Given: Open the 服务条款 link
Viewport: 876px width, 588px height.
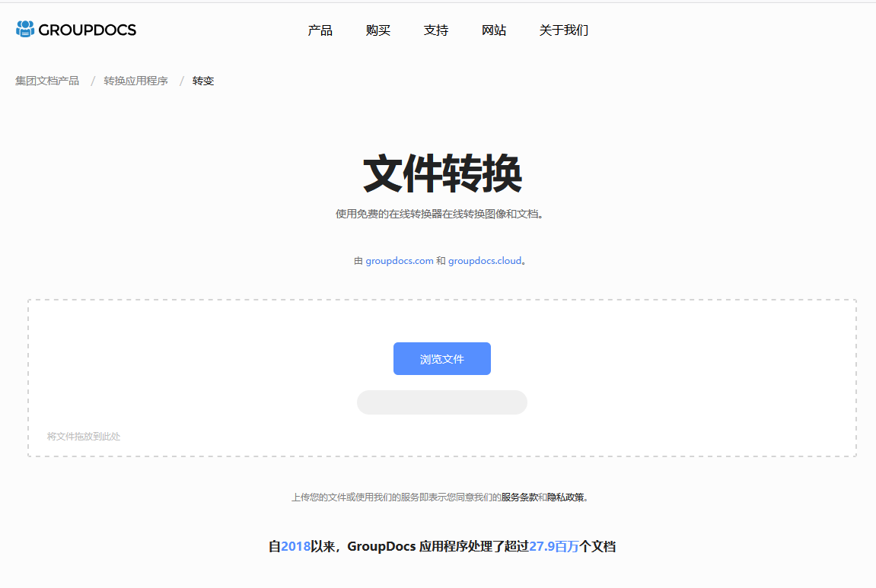Looking at the screenshot, I should coord(520,497).
